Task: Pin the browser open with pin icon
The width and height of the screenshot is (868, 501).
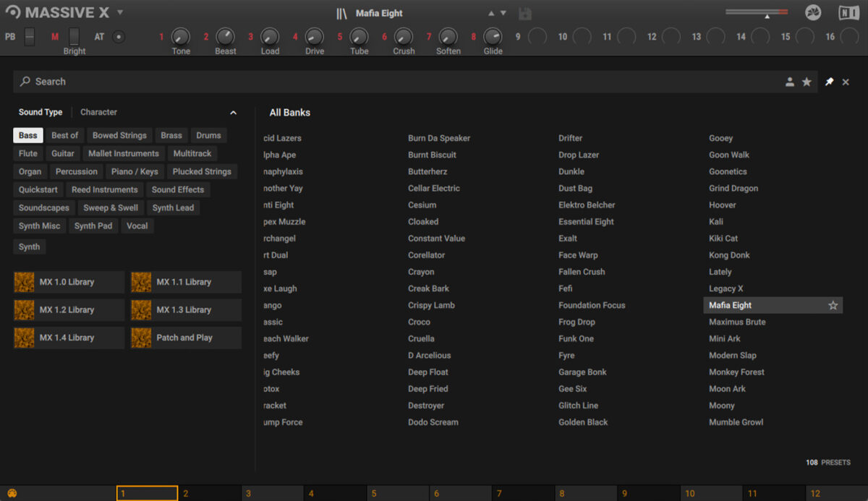Action: click(x=829, y=82)
